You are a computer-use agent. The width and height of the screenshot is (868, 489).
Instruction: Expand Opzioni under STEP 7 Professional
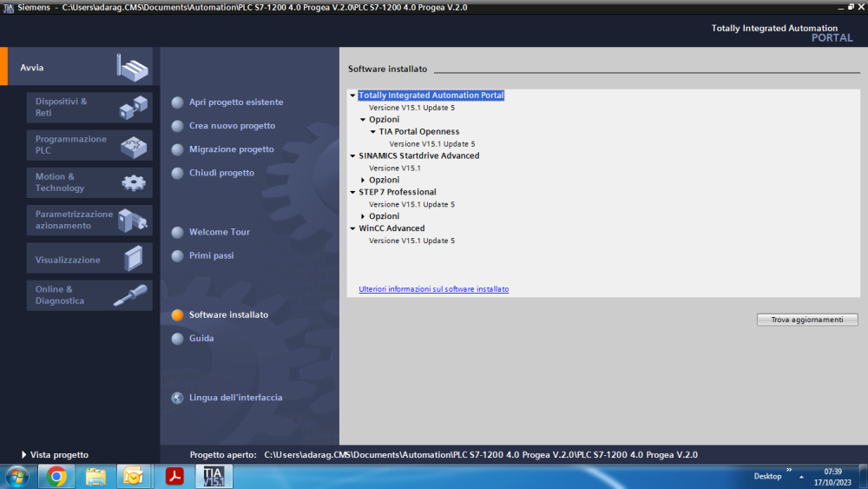point(363,216)
